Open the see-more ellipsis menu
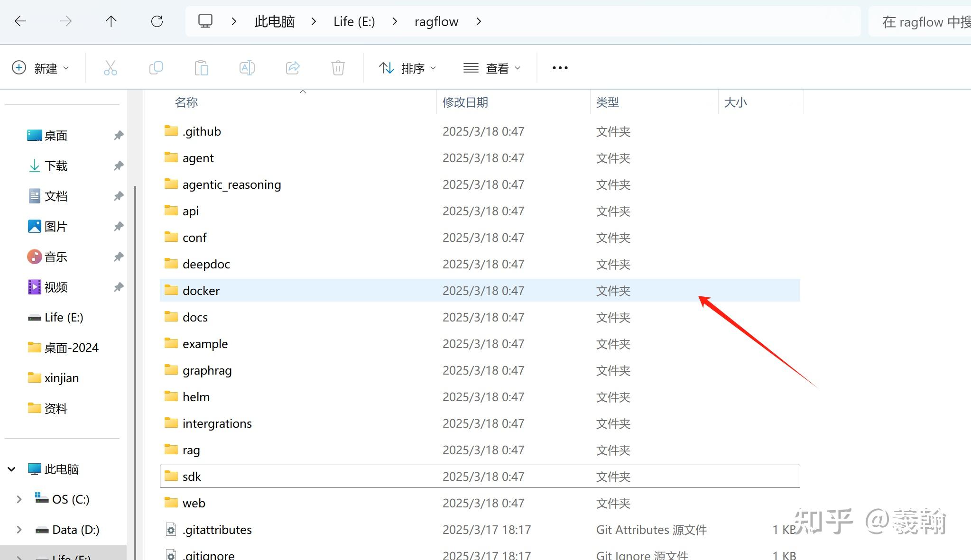This screenshot has height=560, width=971. [559, 67]
